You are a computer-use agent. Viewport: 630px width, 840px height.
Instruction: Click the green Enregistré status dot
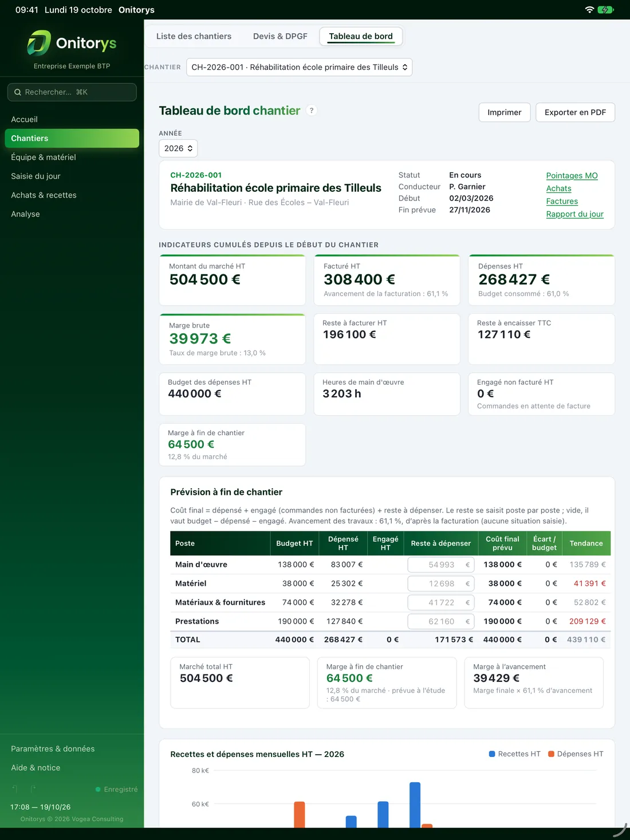[98, 790]
